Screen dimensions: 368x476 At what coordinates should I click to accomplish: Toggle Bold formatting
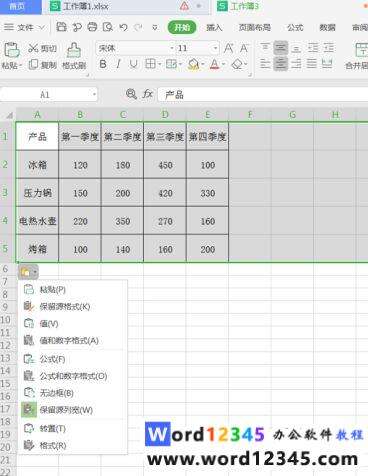pos(103,64)
